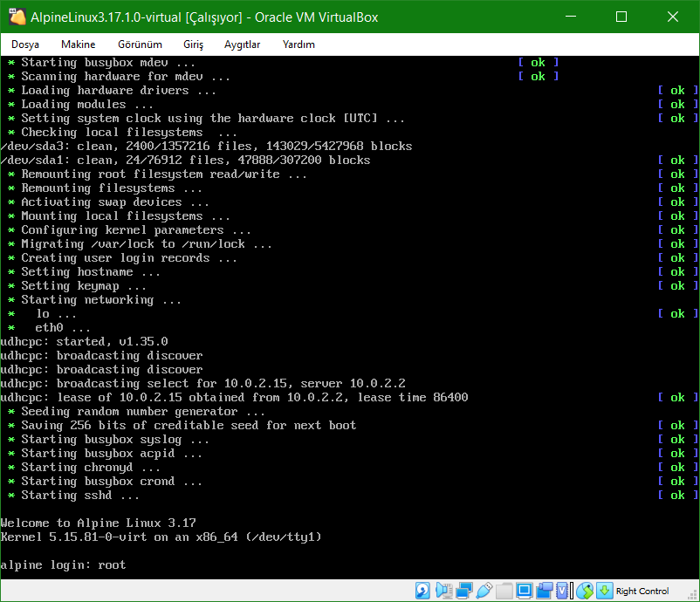Click the '/dev/sda3: clean' line

[206, 147]
